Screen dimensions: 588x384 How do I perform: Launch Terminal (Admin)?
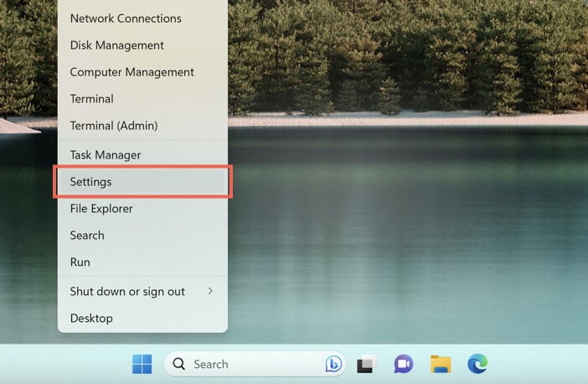(142, 126)
